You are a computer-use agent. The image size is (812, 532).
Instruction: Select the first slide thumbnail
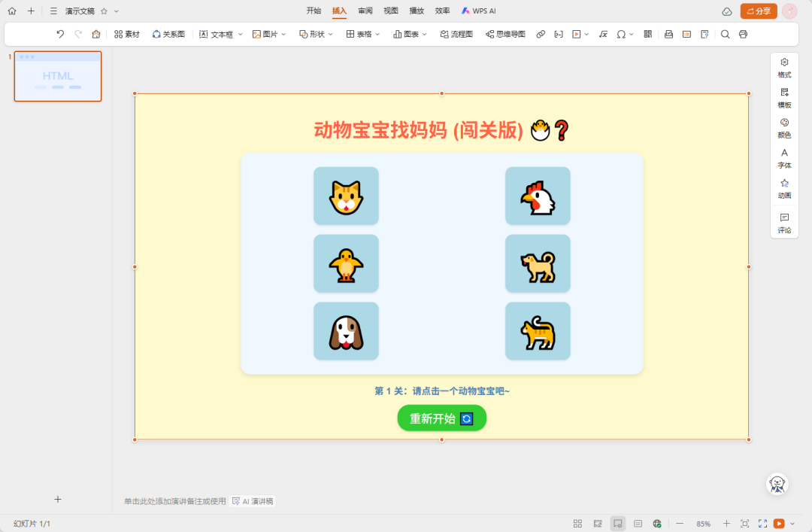tap(58, 76)
